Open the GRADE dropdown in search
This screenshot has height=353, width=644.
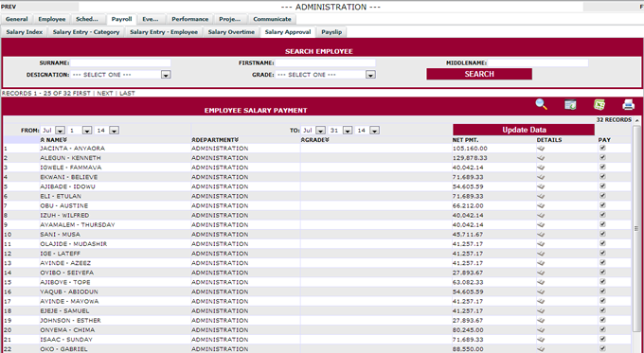click(326, 75)
